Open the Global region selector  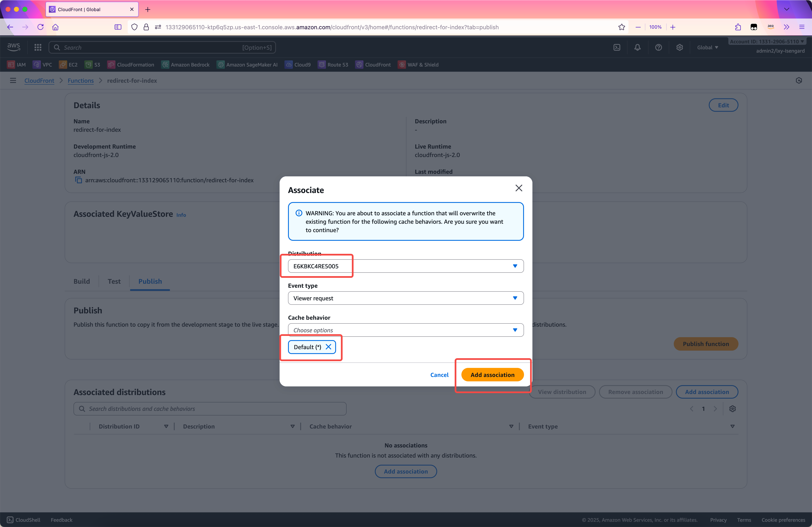tap(707, 47)
